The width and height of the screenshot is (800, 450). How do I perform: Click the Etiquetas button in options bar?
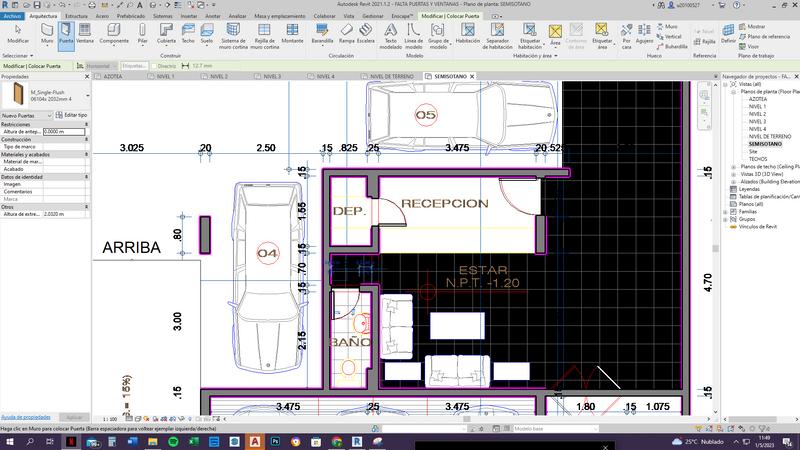[135, 66]
